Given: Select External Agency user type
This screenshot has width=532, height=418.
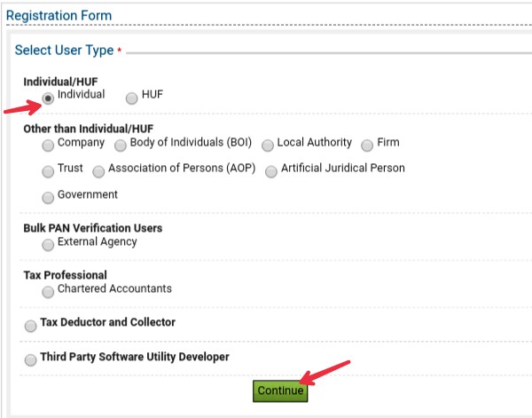Looking at the screenshot, I should click(48, 245).
